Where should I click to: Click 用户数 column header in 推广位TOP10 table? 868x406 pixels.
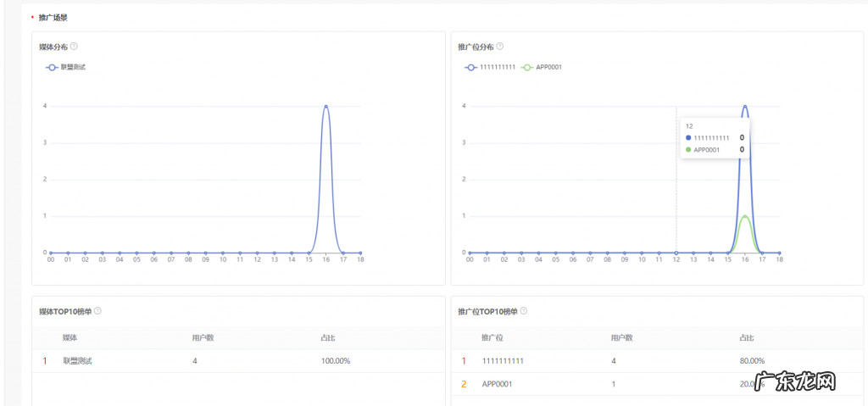coord(621,338)
